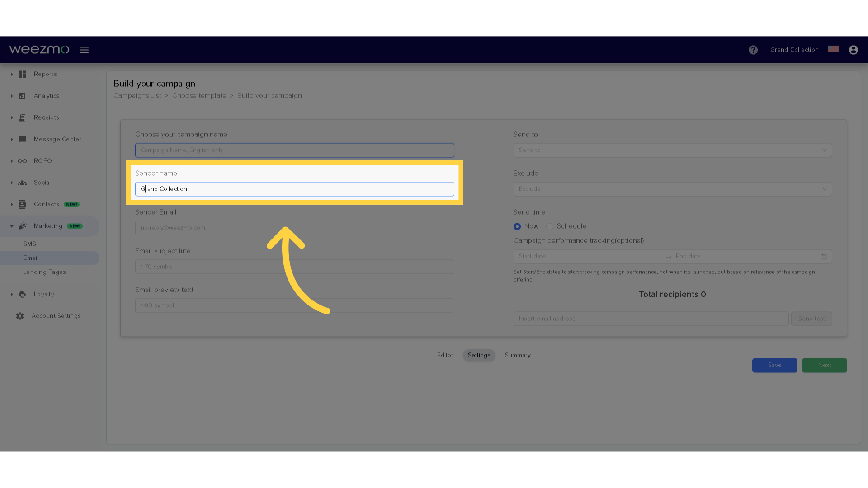Click the End date field
The width and height of the screenshot is (868, 488).
(x=746, y=256)
